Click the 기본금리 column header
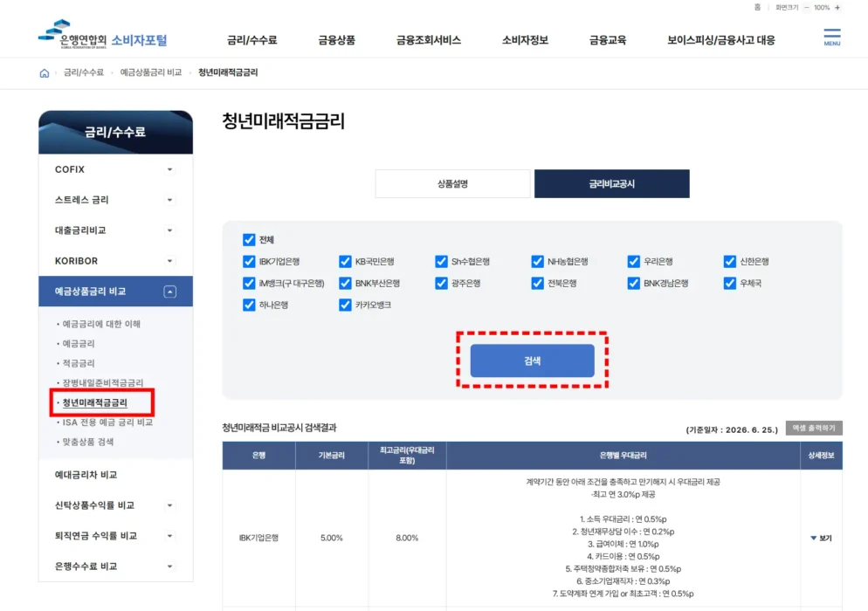Image resolution: width=868 pixels, height=611 pixels. click(332, 455)
